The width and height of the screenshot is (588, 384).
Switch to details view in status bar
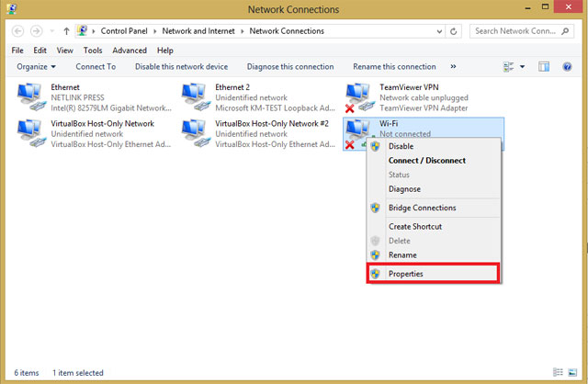(x=558, y=372)
